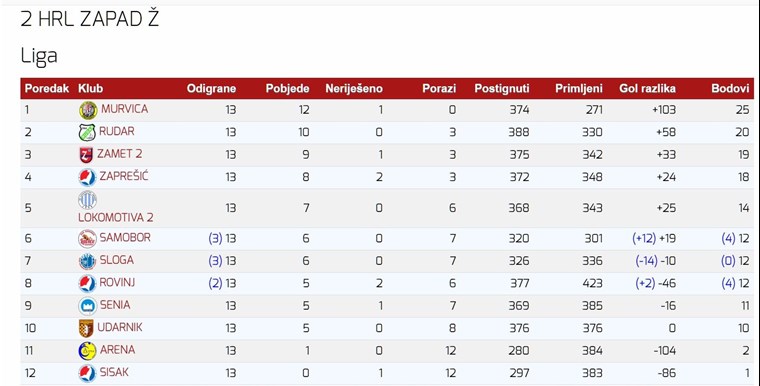Screen dimensions: 760x386
Task: Click Lokomotiva 2's 368 goals scored
Action: [x=519, y=208]
